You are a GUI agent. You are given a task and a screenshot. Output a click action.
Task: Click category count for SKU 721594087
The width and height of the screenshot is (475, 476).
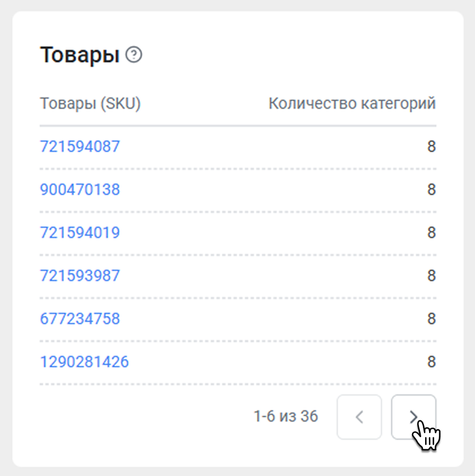431,146
